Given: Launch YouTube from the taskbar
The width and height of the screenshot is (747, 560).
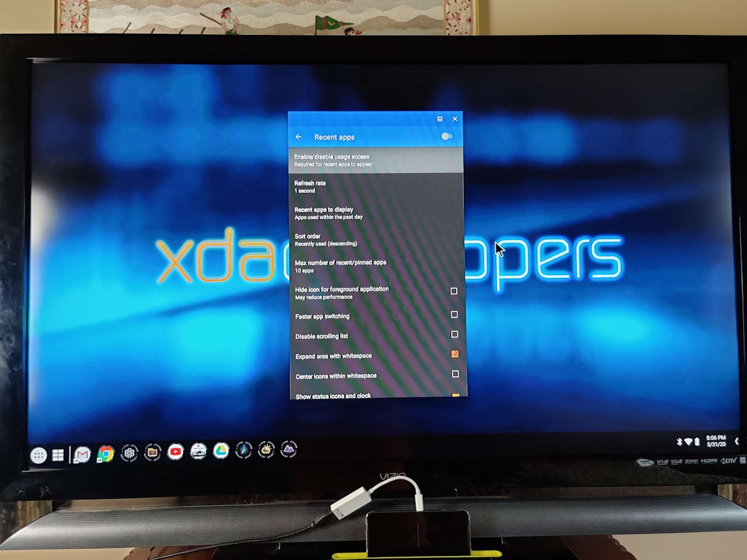Looking at the screenshot, I should click(175, 452).
